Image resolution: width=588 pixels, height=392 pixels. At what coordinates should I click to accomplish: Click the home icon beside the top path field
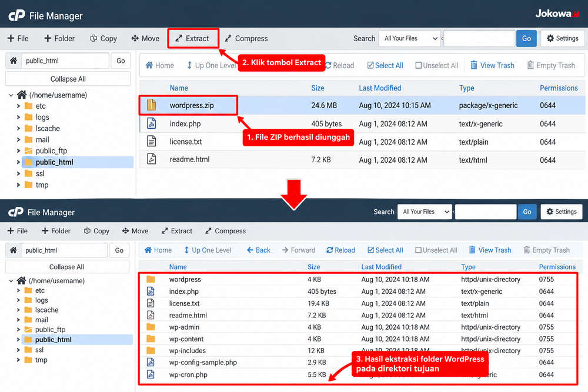coord(14,61)
